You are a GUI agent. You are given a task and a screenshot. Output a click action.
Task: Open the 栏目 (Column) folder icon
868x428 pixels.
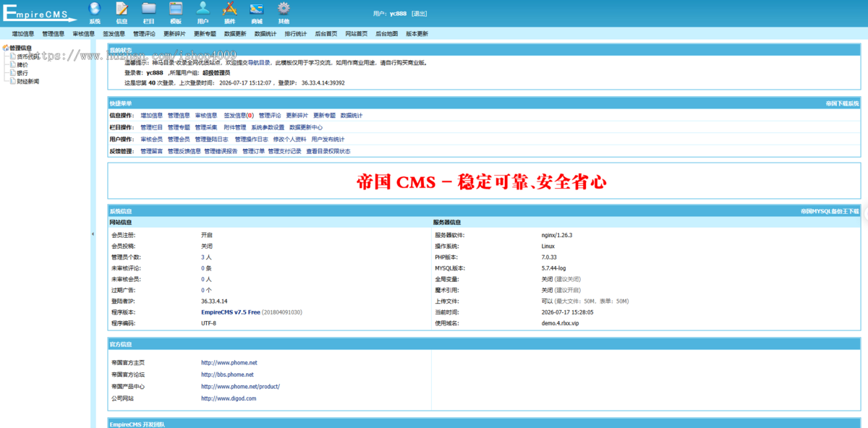click(149, 9)
